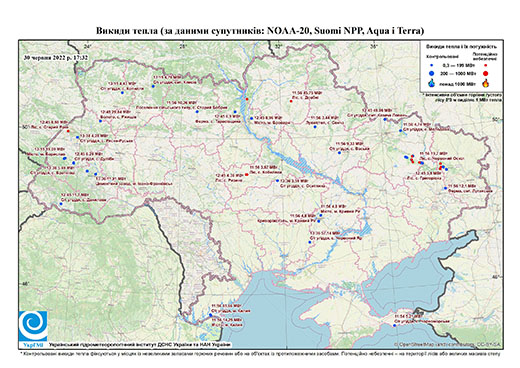Select the blue marker at Кілія
The image size is (520, 368).
[x=211, y=315]
